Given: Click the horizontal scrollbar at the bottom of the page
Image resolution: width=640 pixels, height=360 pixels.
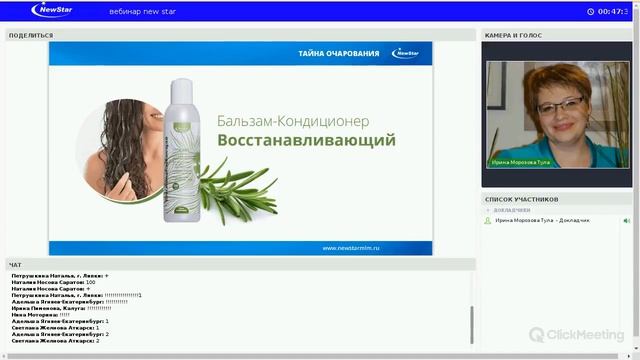Looking at the screenshot, I should [312, 356].
